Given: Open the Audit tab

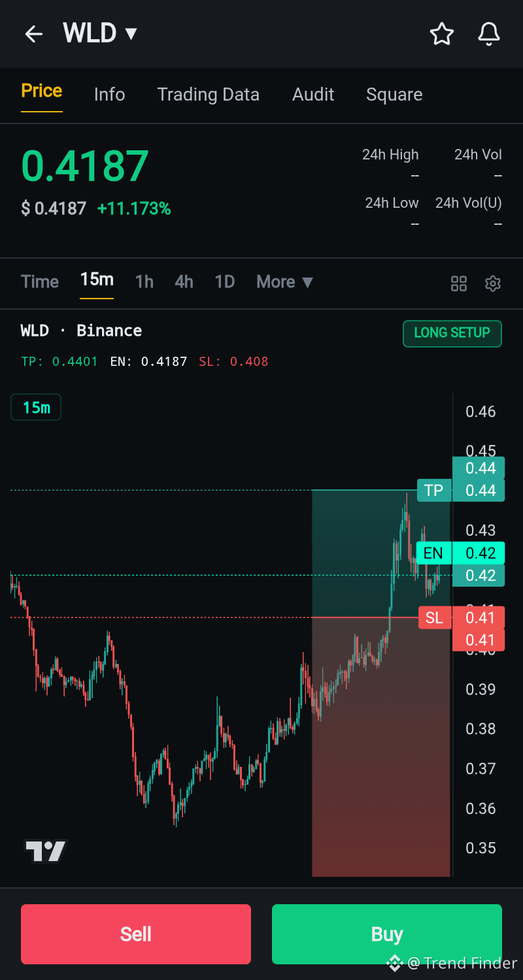Looking at the screenshot, I should point(313,95).
